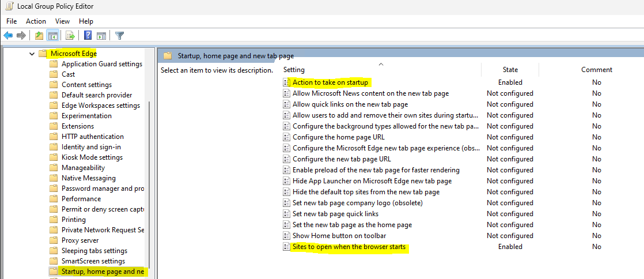Viewport: 644px width, 279px height.
Task: Sort by the State column header
Action: tap(510, 70)
